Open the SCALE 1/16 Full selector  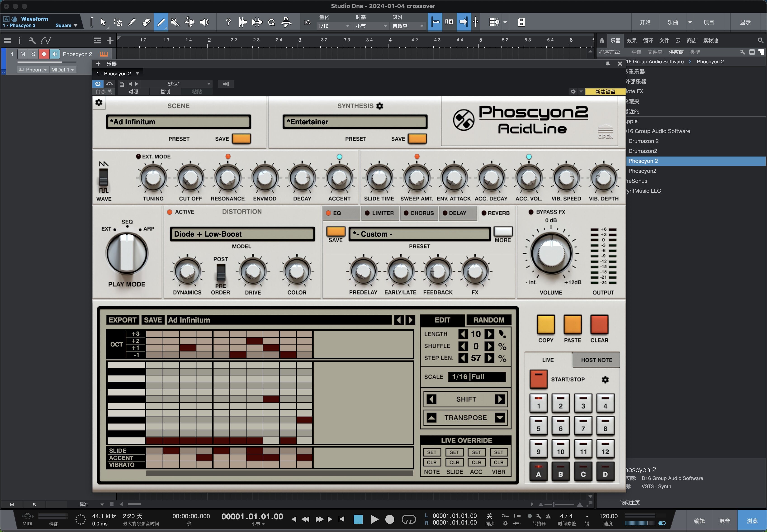click(477, 377)
